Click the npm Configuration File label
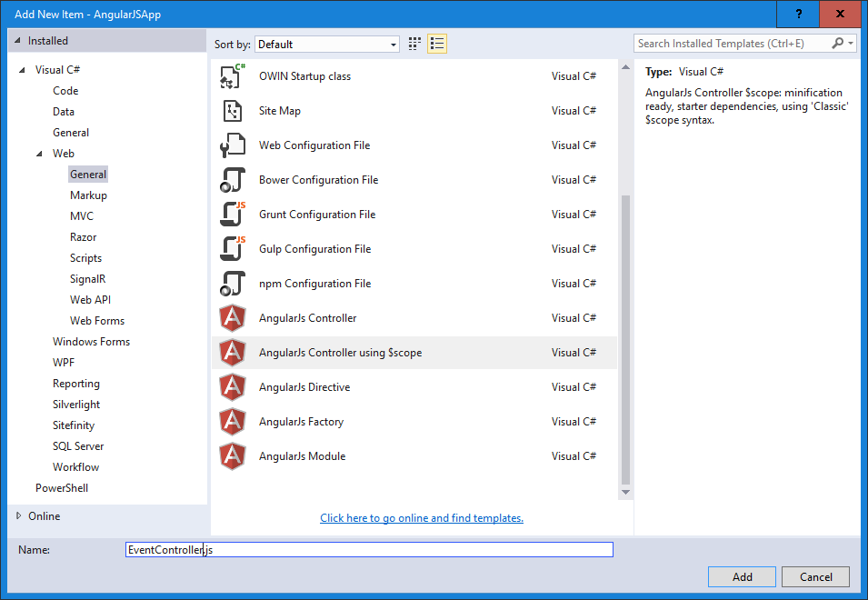868x600 pixels. 315,284
